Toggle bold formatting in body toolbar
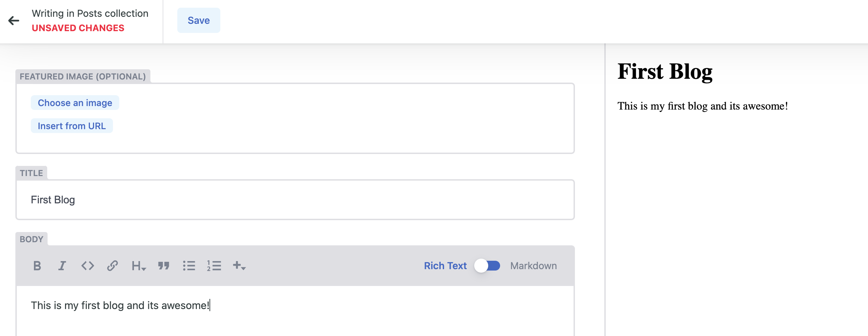 click(37, 266)
